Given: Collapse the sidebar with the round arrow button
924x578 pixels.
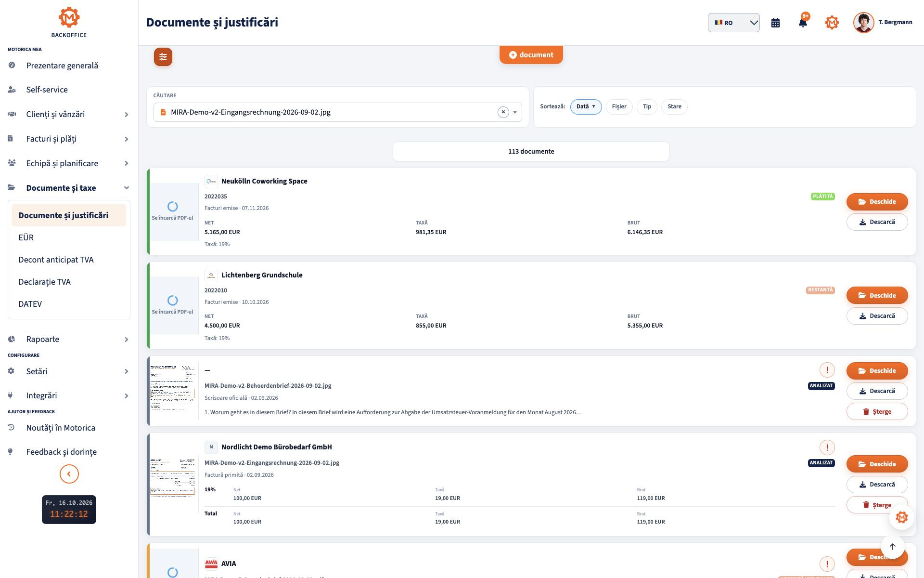Looking at the screenshot, I should 69,474.
